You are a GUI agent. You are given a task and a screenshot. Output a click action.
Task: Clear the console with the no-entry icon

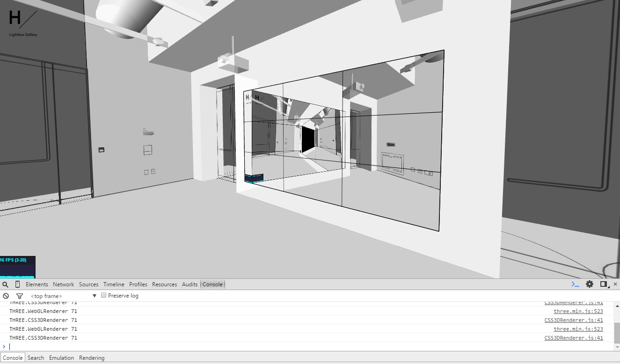[6, 296]
